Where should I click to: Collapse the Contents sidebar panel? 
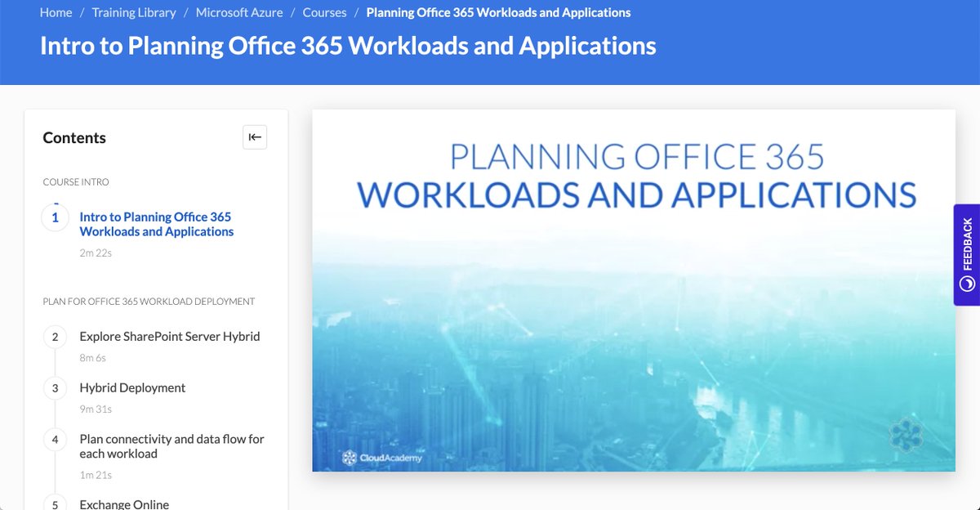point(255,137)
